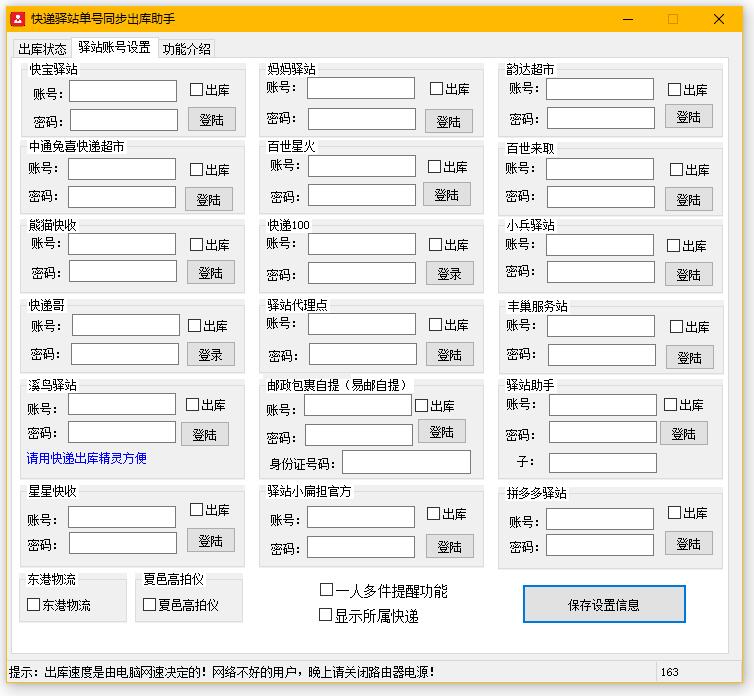Click 登陆 button for 熊猫快收
754x696 pixels.
click(211, 272)
